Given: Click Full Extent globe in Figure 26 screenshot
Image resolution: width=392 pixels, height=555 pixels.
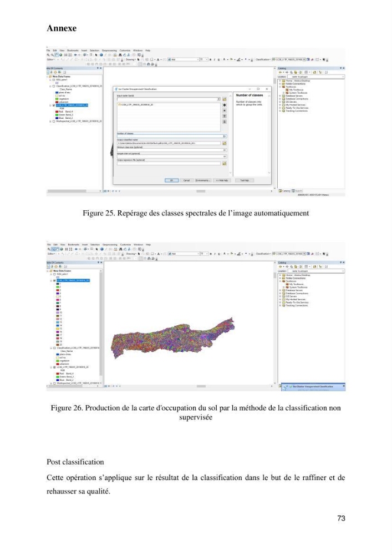Looking at the screenshot, I should [62, 249].
